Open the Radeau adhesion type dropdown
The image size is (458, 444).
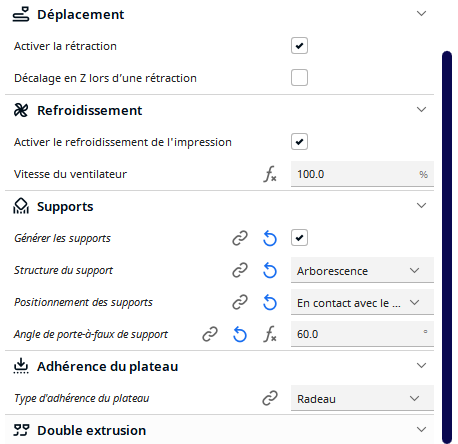pos(362,398)
